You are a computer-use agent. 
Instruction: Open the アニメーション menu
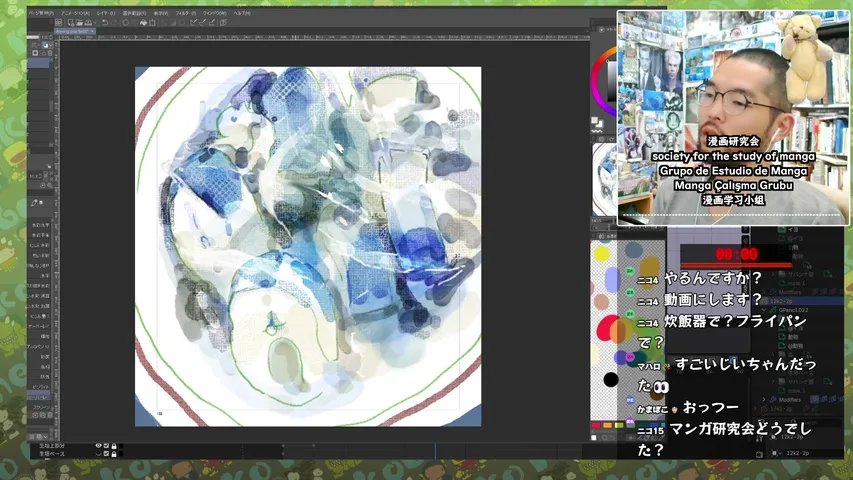pyautogui.click(x=76, y=13)
